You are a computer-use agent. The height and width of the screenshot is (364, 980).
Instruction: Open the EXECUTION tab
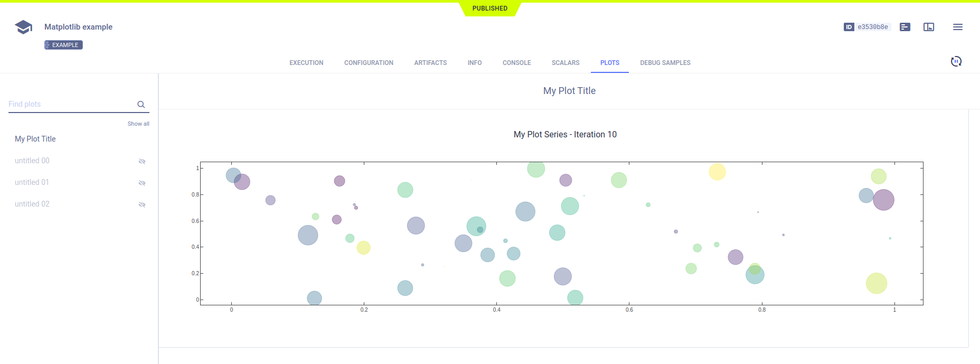306,63
